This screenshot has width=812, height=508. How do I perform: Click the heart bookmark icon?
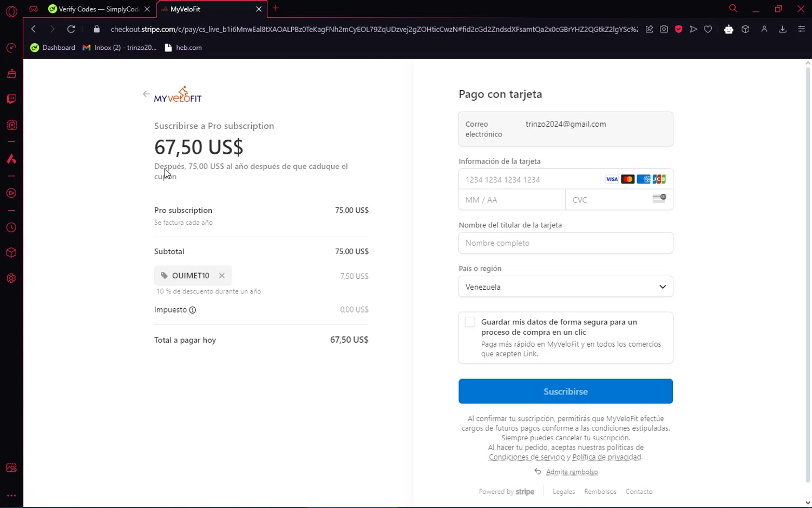click(708, 29)
